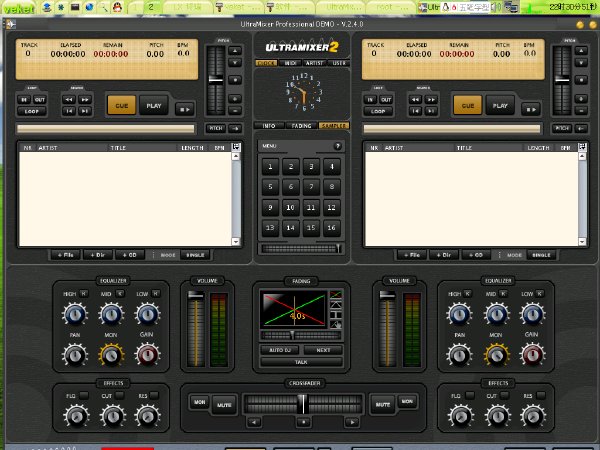Add a file using the left + File button
The height and width of the screenshot is (450, 600).
click(65, 255)
